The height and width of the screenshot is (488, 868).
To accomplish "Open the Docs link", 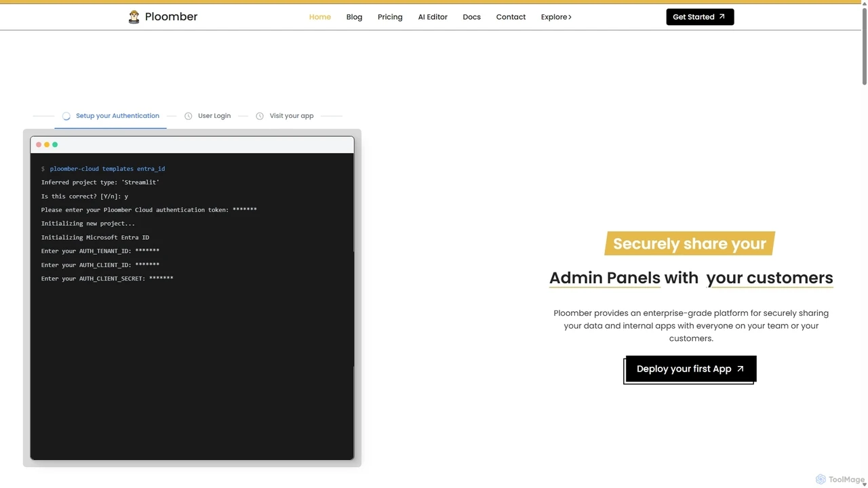I will (x=472, y=17).
